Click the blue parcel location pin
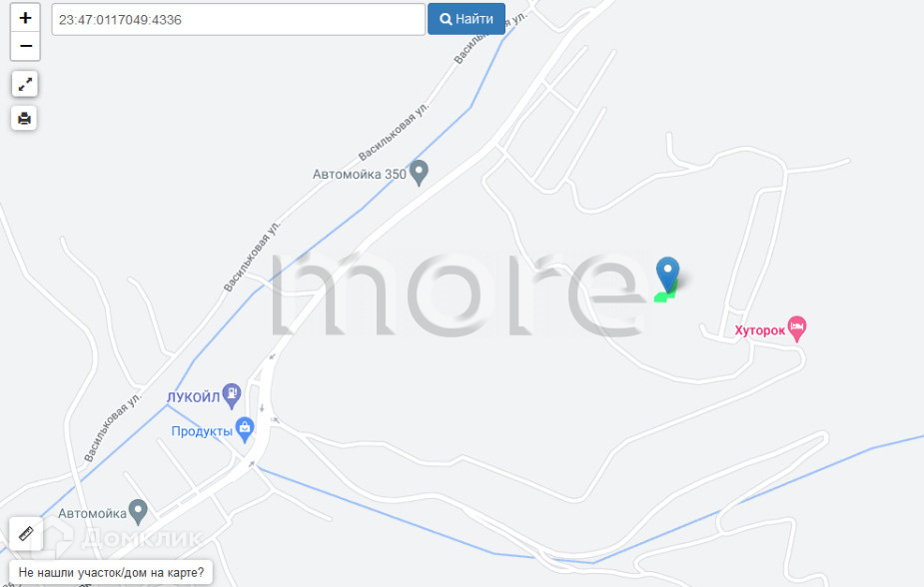 (667, 275)
